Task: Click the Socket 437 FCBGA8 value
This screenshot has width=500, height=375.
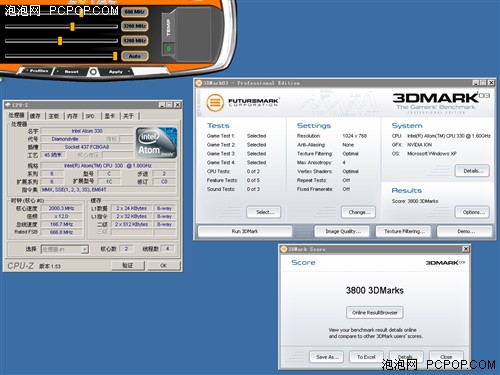Action: 87,147
